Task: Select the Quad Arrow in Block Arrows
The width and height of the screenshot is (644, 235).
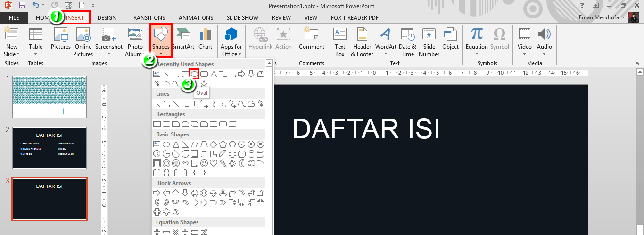Action: pyautogui.click(x=214, y=193)
